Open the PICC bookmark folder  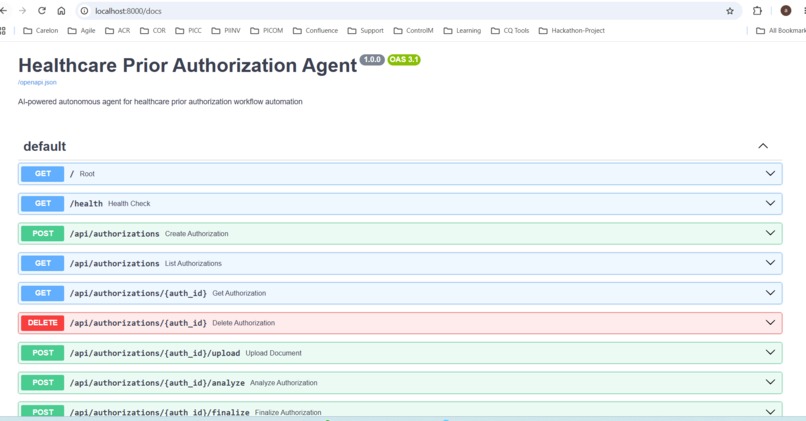[188, 31]
